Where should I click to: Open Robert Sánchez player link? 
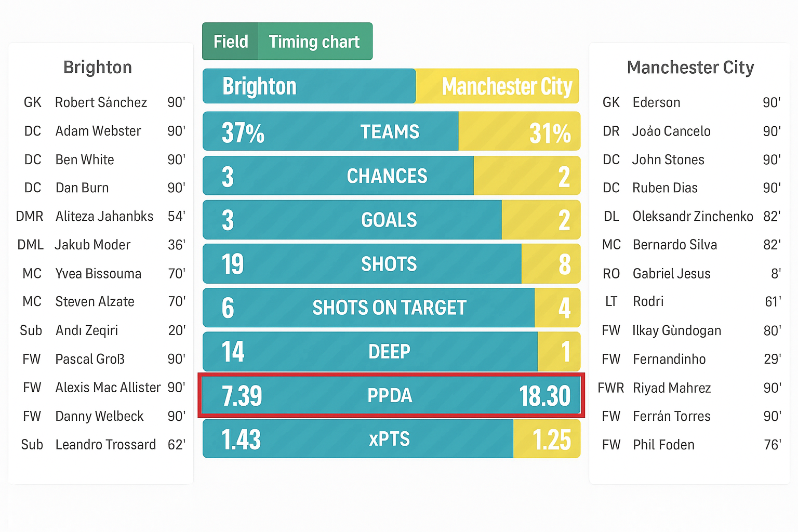[101, 102]
